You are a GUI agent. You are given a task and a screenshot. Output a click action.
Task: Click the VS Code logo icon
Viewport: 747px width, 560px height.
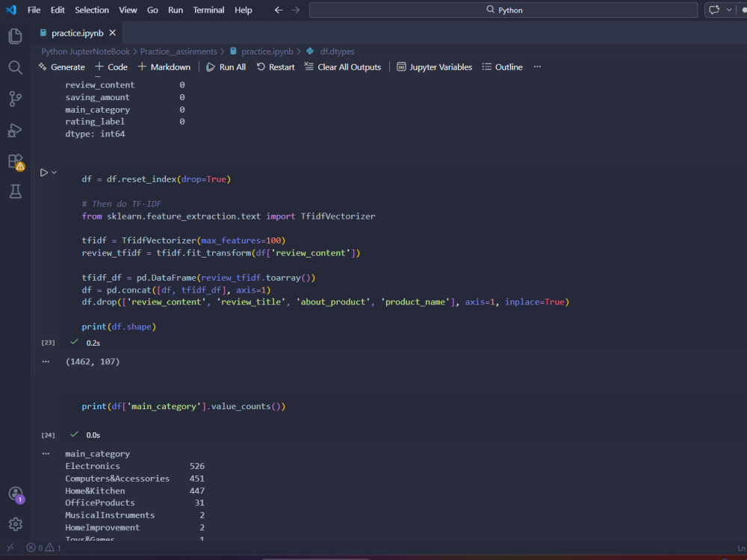click(x=10, y=10)
